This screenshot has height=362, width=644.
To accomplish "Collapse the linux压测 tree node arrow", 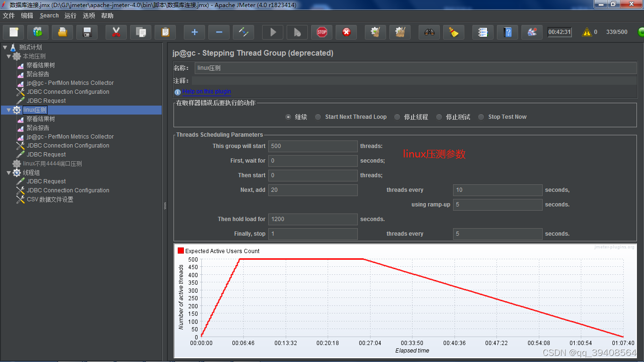I will (9, 110).
